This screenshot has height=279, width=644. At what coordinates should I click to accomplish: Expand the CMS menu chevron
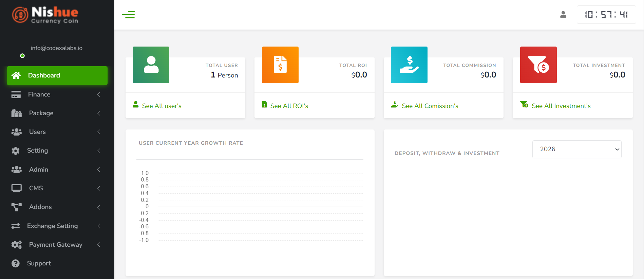[x=99, y=188]
